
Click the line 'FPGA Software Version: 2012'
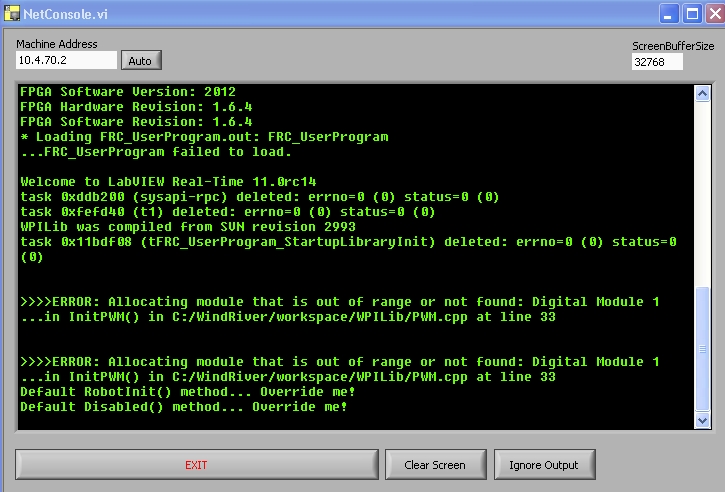tap(128, 92)
